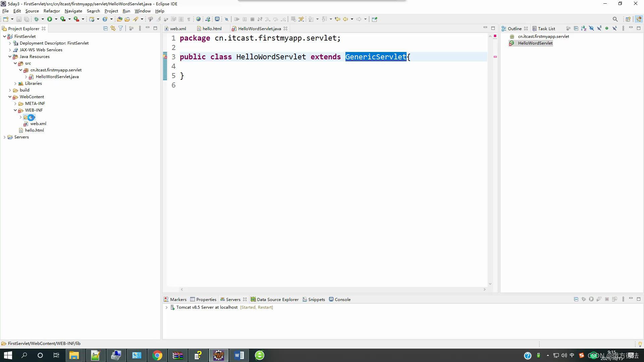Drag the bottom panel scrollbar
Image resolution: width=644 pixels, height=362 pixels.
pos(333,289)
